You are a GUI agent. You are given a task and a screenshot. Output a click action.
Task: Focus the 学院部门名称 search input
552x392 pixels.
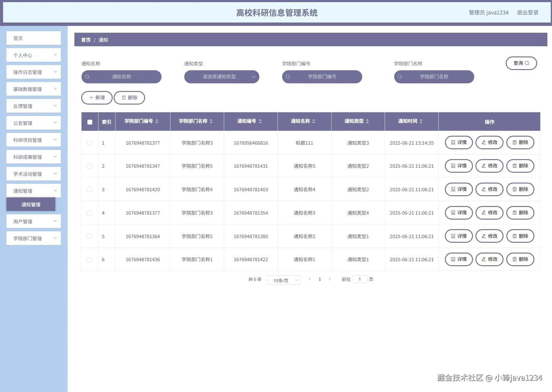point(434,77)
